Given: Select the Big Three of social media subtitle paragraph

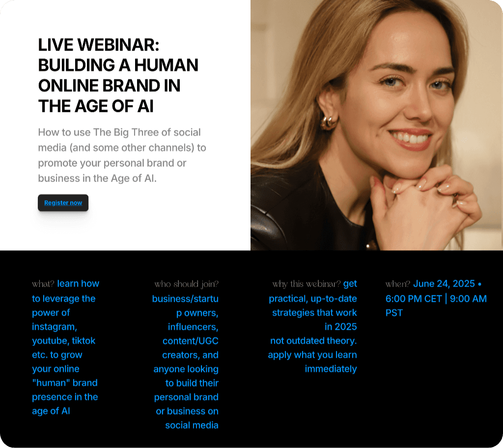Looking at the screenshot, I should (122, 155).
